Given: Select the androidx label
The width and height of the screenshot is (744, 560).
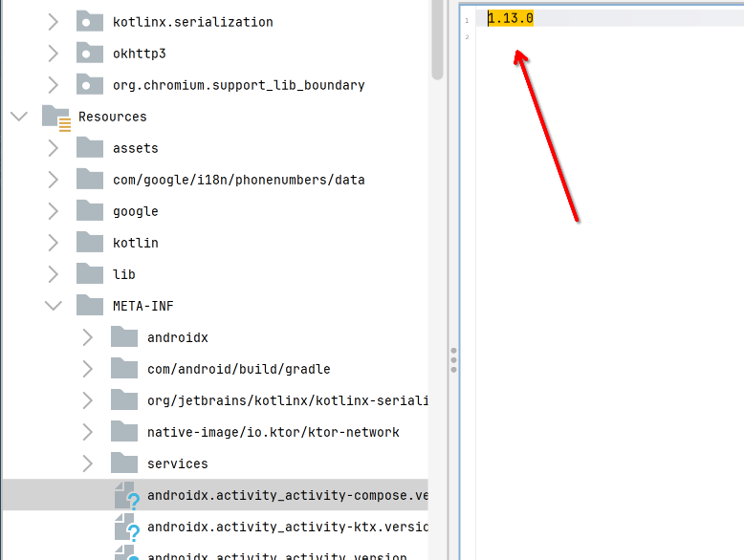Looking at the screenshot, I should (178, 337).
